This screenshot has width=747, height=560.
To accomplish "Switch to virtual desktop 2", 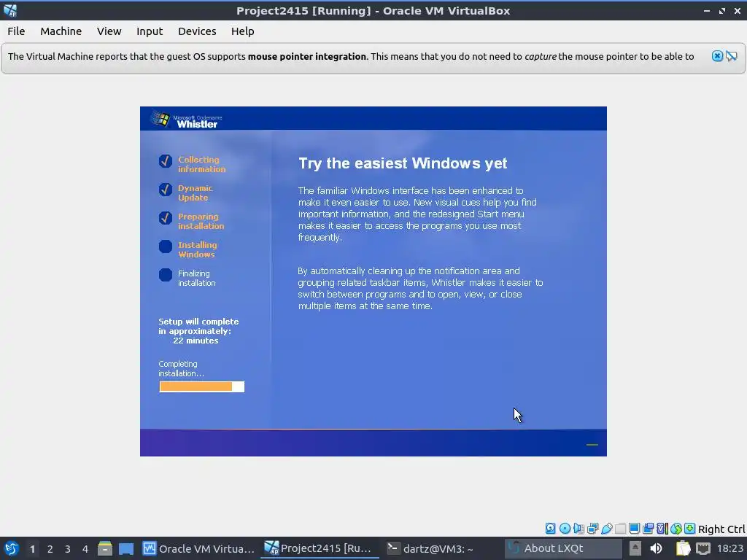I will point(50,548).
